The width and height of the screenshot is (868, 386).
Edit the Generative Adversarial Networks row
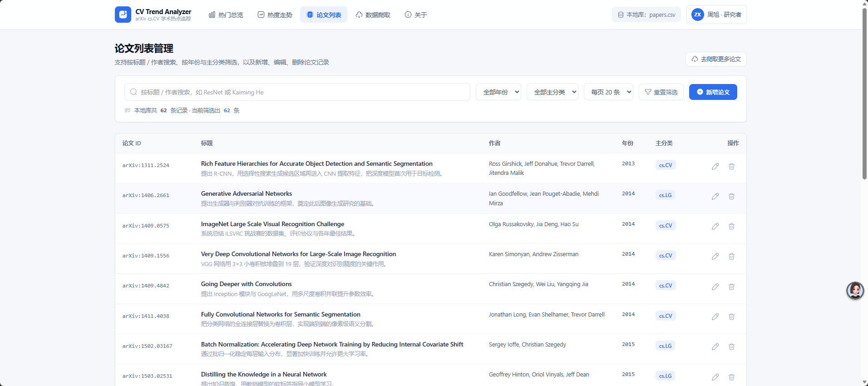point(715,196)
